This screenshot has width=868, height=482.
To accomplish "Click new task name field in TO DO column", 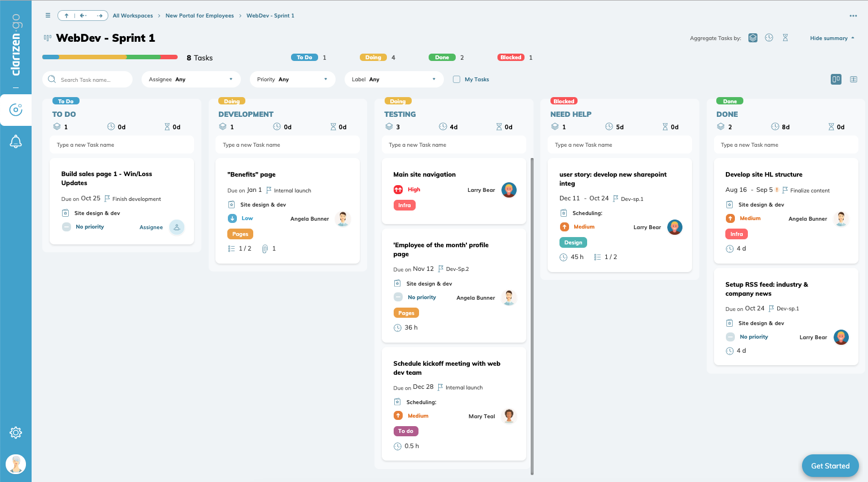I will click(x=122, y=145).
